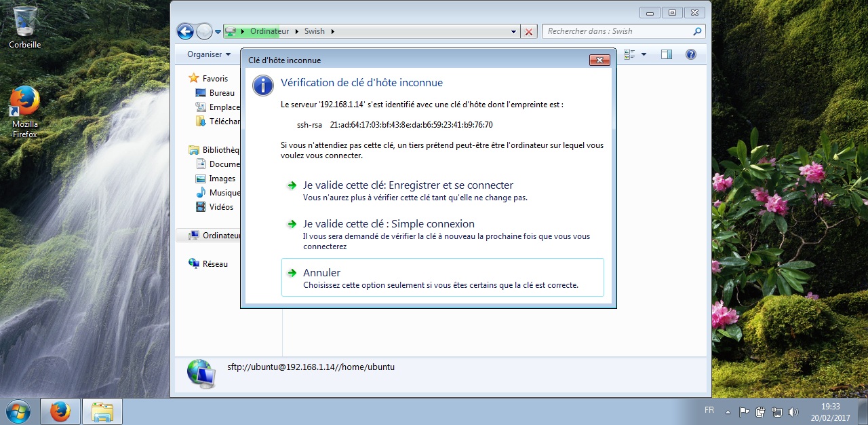
Task: Open the view options dropdown arrow
Action: click(644, 54)
